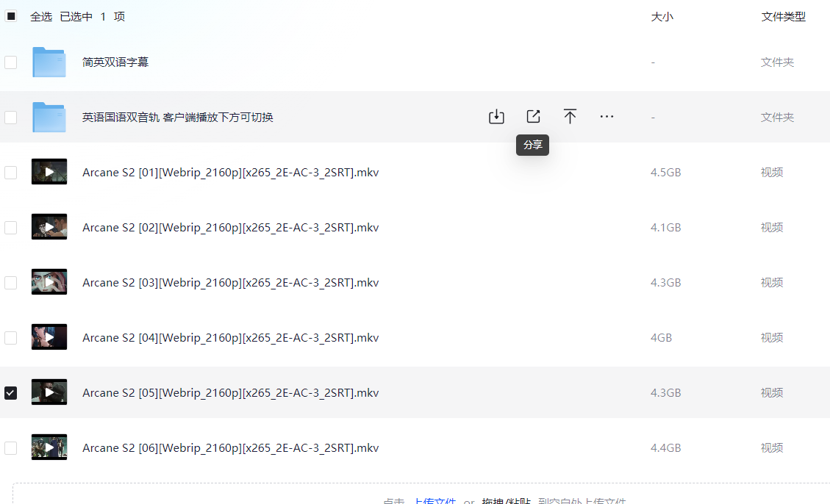Open the Arcane S2 [04] video thumbnail
Screen dimensions: 830x504
(49, 337)
